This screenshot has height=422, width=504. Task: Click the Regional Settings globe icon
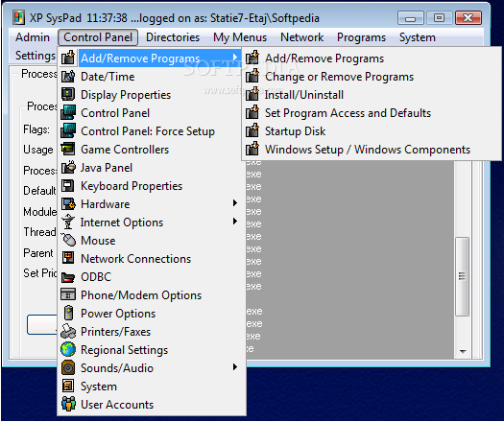click(68, 349)
